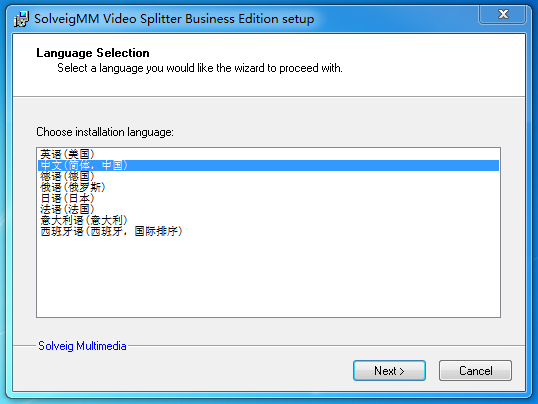Close the setup wizard window
This screenshot has width=538, height=404.
(x=503, y=14)
